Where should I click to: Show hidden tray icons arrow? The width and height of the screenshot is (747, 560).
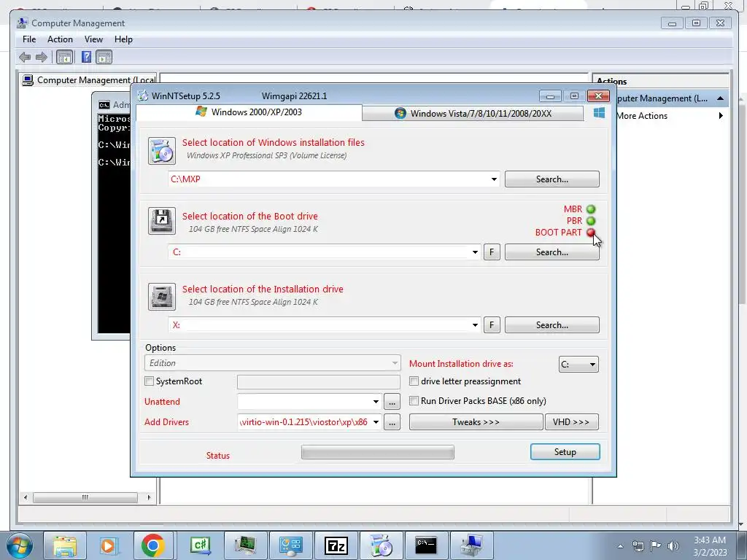(x=620, y=546)
